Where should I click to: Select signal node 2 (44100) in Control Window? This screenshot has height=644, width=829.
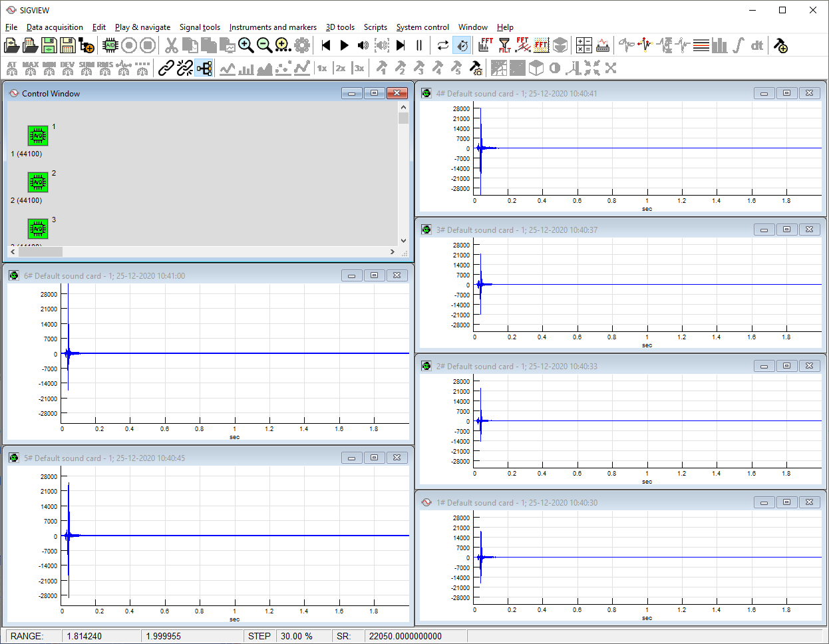pyautogui.click(x=37, y=182)
